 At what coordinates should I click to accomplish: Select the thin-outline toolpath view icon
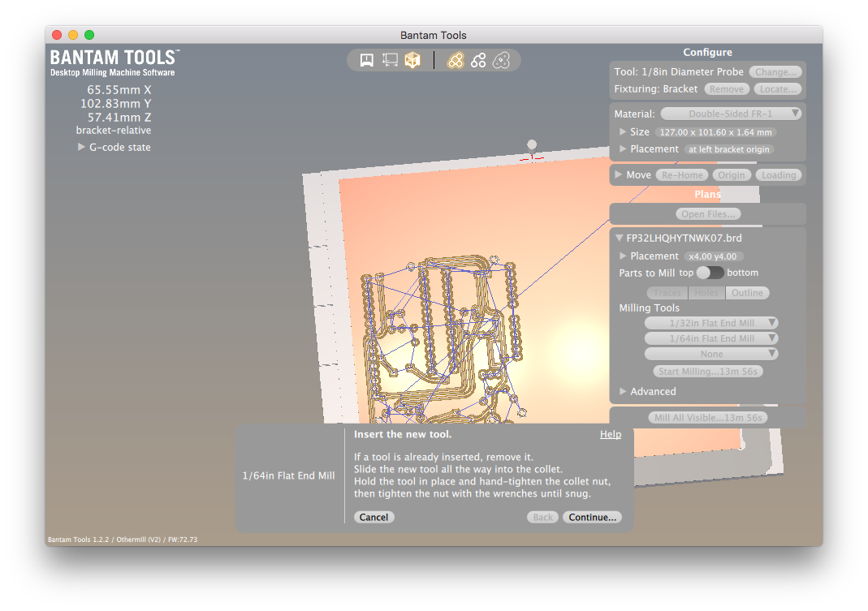(501, 60)
